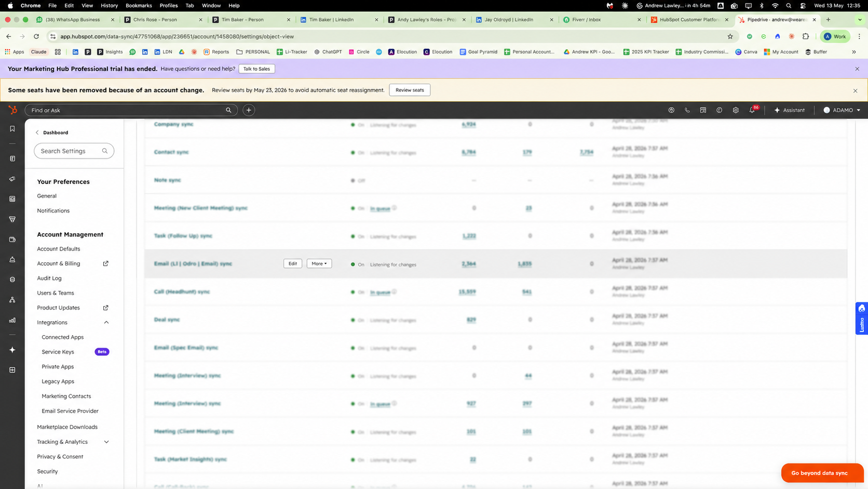Open the CRM contacts icon in left rail
Image resolution: width=868 pixels, height=489 pixels.
(12, 158)
